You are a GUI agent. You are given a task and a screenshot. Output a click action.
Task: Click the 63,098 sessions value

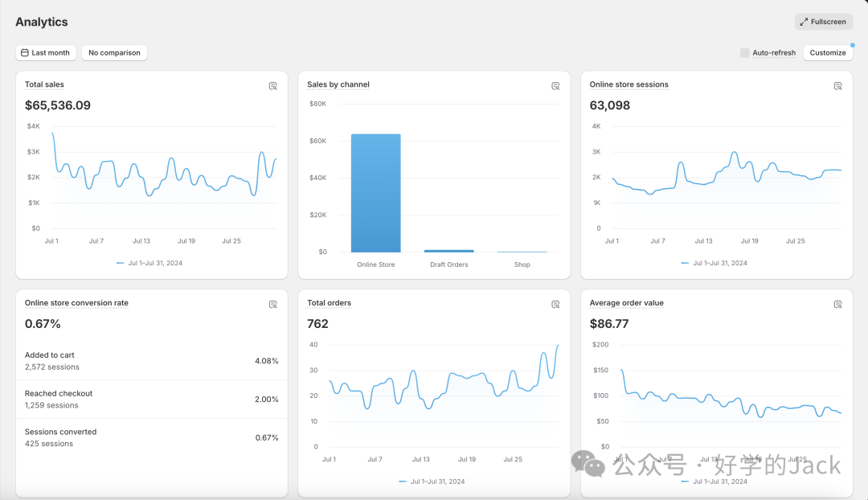pos(609,105)
